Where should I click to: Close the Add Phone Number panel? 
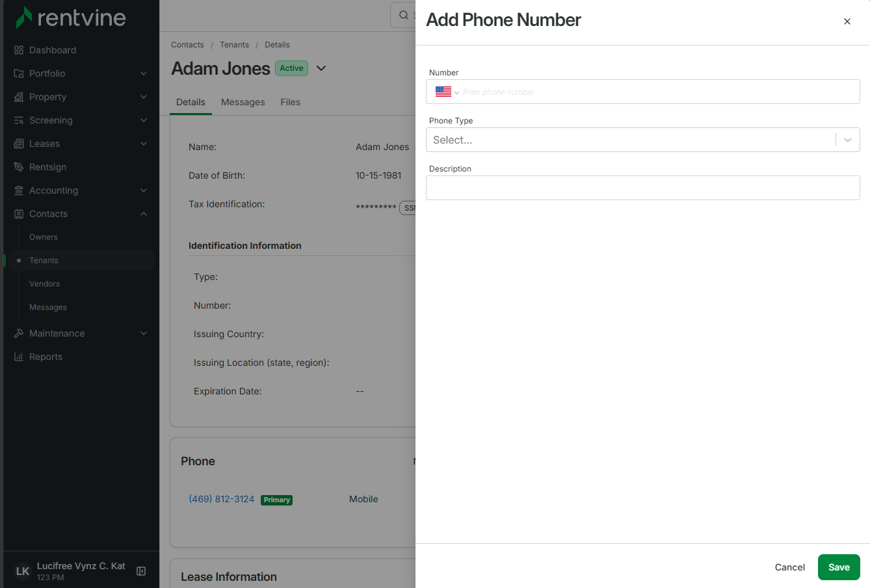[847, 21]
